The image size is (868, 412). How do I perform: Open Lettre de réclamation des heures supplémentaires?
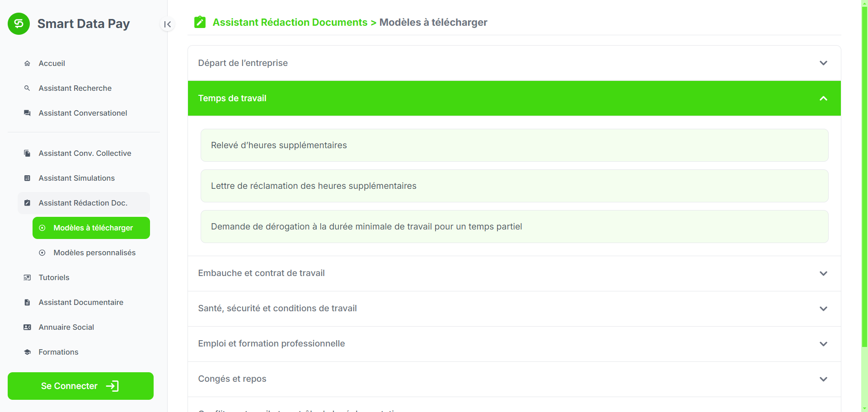coord(514,186)
